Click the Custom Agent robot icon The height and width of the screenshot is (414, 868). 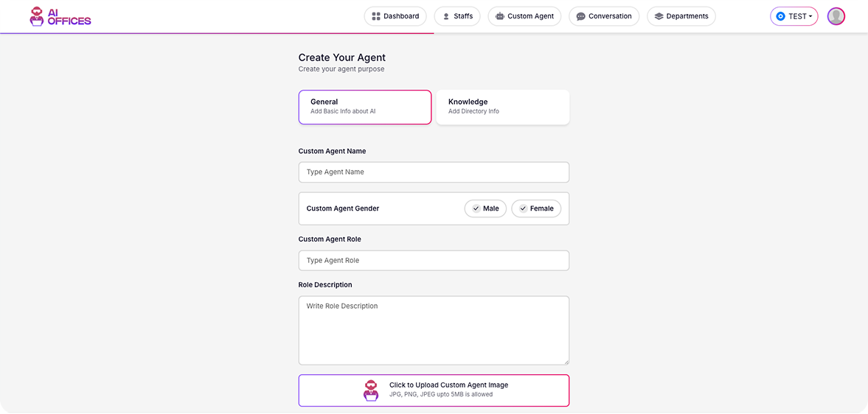(x=500, y=16)
